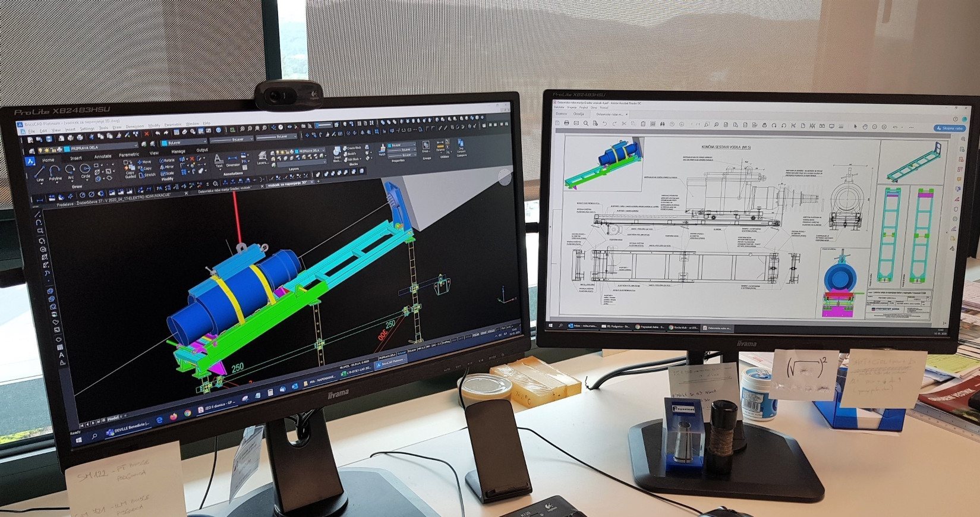The image size is (980, 517).
Task: Click Create Block button
Action: [x=352, y=148]
